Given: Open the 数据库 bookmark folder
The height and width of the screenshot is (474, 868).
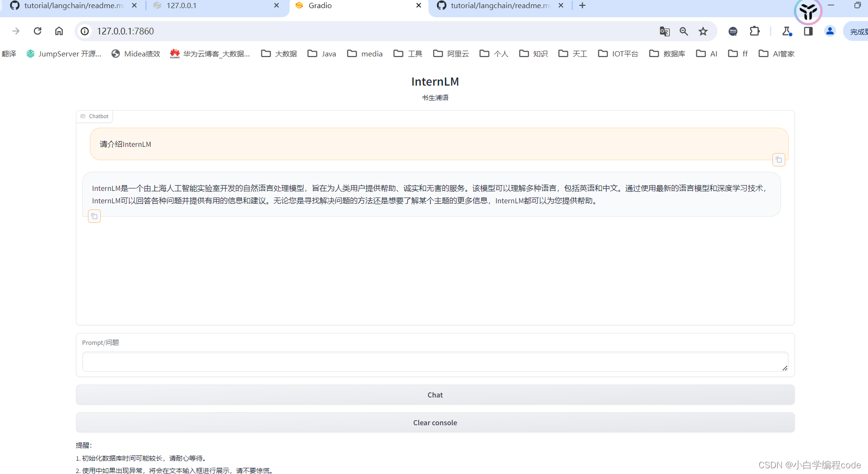Looking at the screenshot, I should pyautogui.click(x=667, y=54).
